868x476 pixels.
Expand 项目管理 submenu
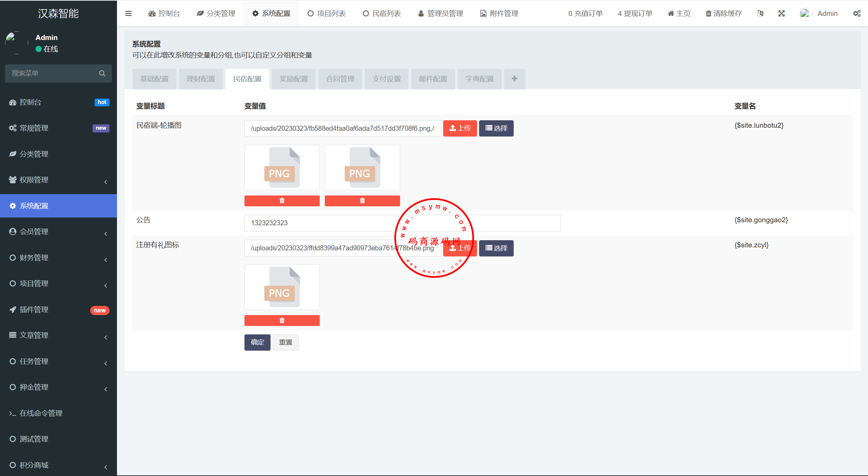pos(58,284)
